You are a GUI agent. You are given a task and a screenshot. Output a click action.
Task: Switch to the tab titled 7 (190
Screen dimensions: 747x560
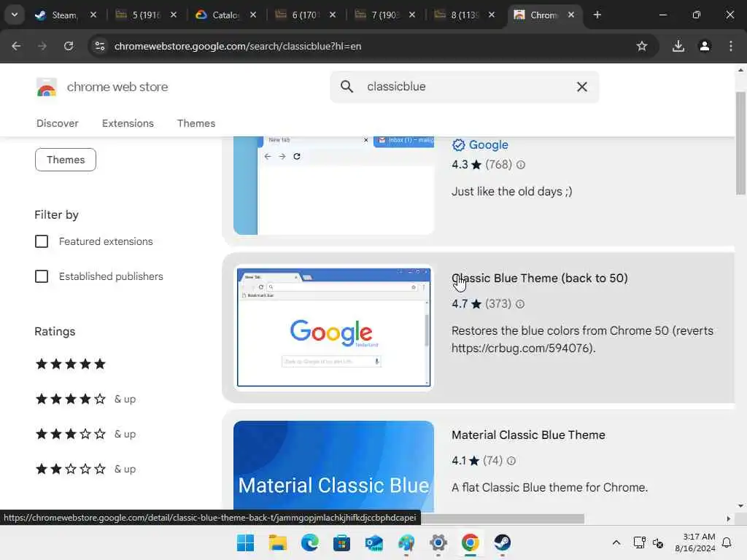tap(377, 15)
